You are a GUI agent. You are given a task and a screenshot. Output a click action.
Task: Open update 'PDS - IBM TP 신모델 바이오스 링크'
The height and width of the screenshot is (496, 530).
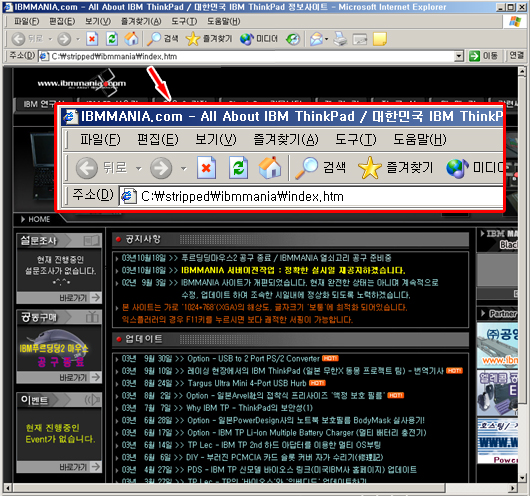point(302,470)
